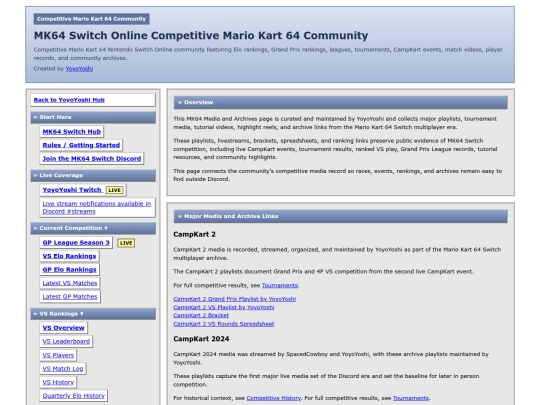The width and height of the screenshot is (540, 405).
Task: Click Major Media and Archive Links header
Action: point(340,216)
